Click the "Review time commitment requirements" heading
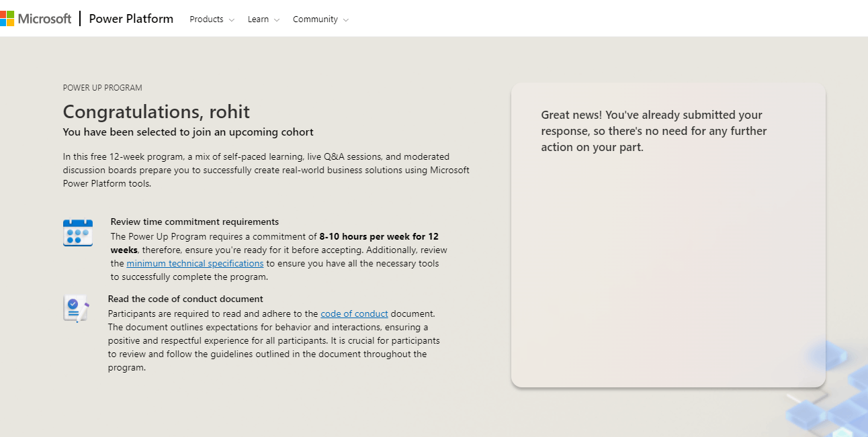The image size is (868, 437). [x=195, y=222]
